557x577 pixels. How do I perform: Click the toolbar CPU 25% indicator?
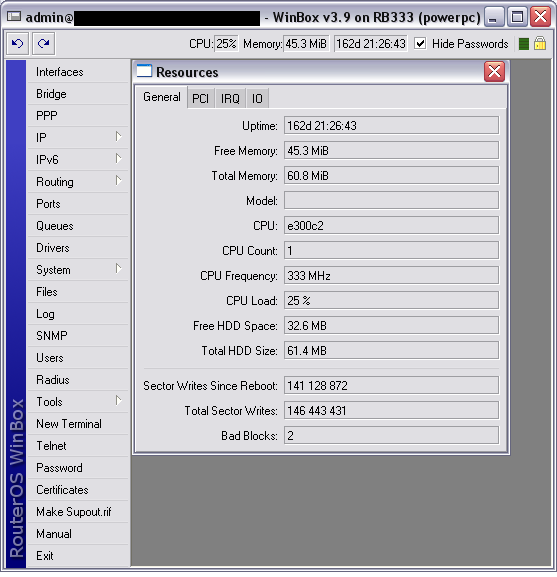click(x=226, y=44)
